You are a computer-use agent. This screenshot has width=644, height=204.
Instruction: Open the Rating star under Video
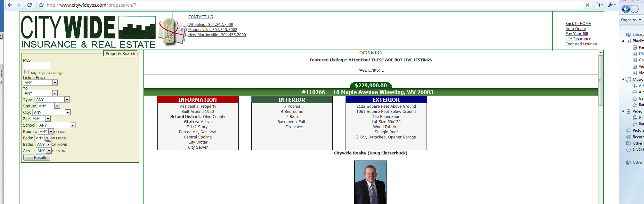(x=635, y=124)
